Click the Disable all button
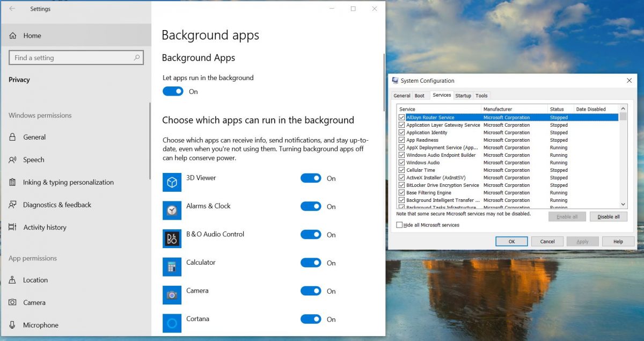The image size is (644, 341). [609, 216]
